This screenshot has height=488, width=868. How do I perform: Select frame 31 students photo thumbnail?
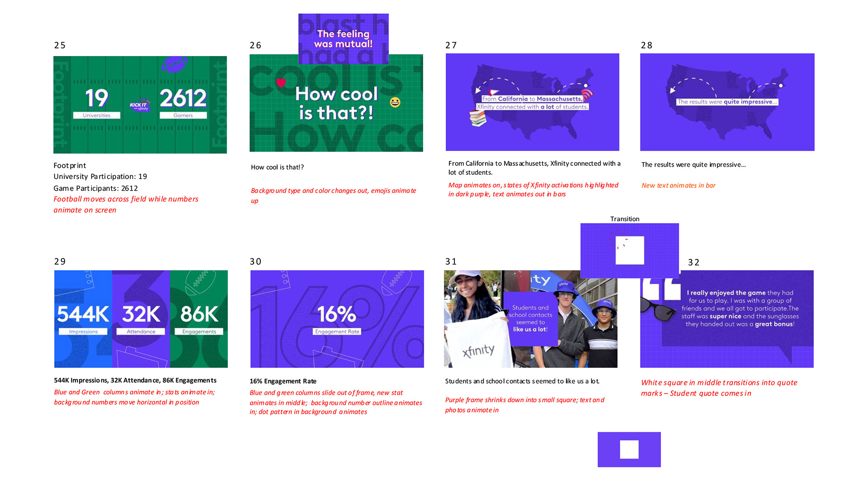[x=531, y=319]
